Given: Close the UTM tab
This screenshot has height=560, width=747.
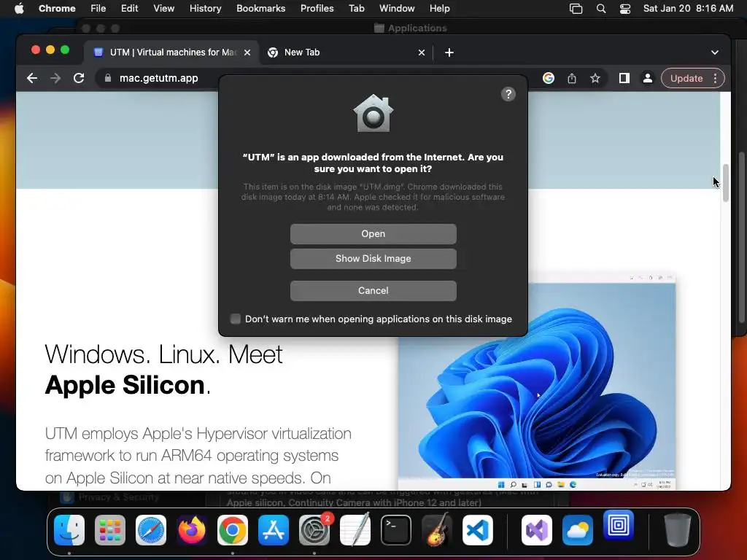Looking at the screenshot, I should coord(247,52).
